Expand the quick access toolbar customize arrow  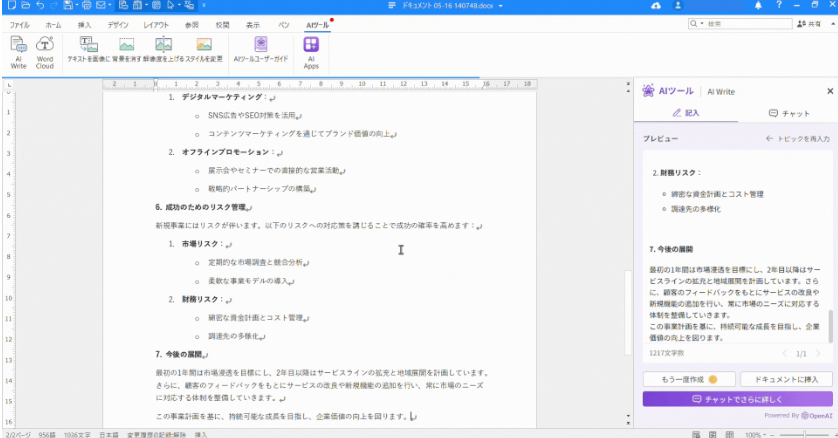tap(204, 5)
